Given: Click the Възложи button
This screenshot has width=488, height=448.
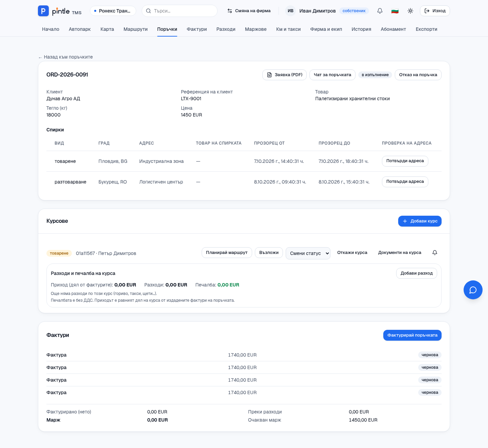Looking at the screenshot, I should point(269,253).
